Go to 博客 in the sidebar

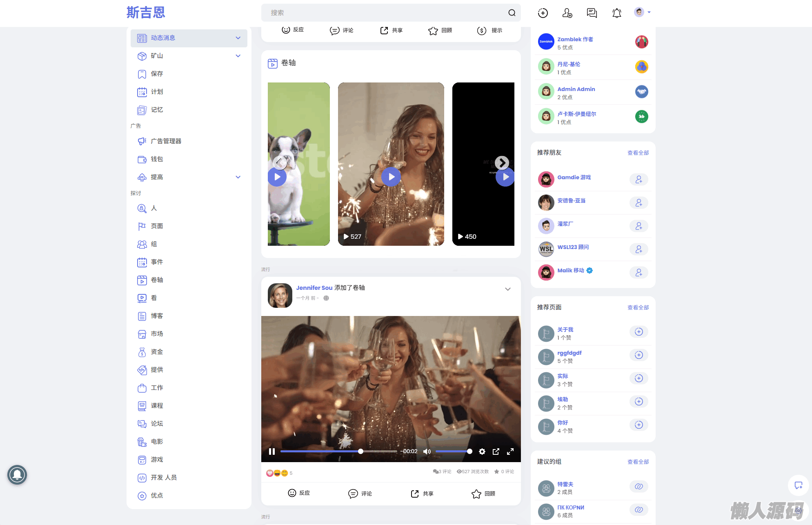pos(157,316)
